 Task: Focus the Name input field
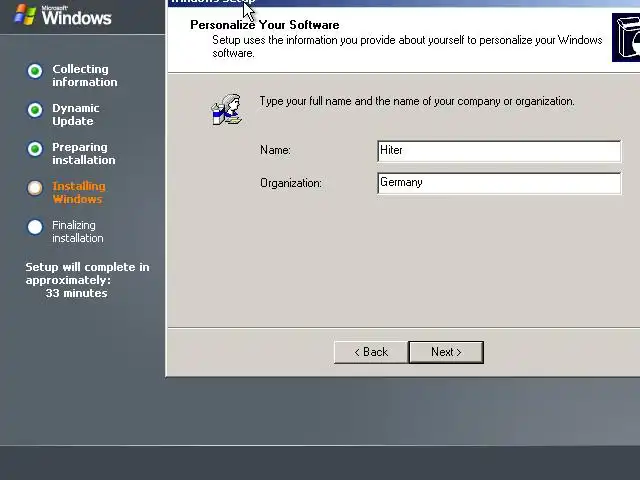pyautogui.click(x=499, y=151)
